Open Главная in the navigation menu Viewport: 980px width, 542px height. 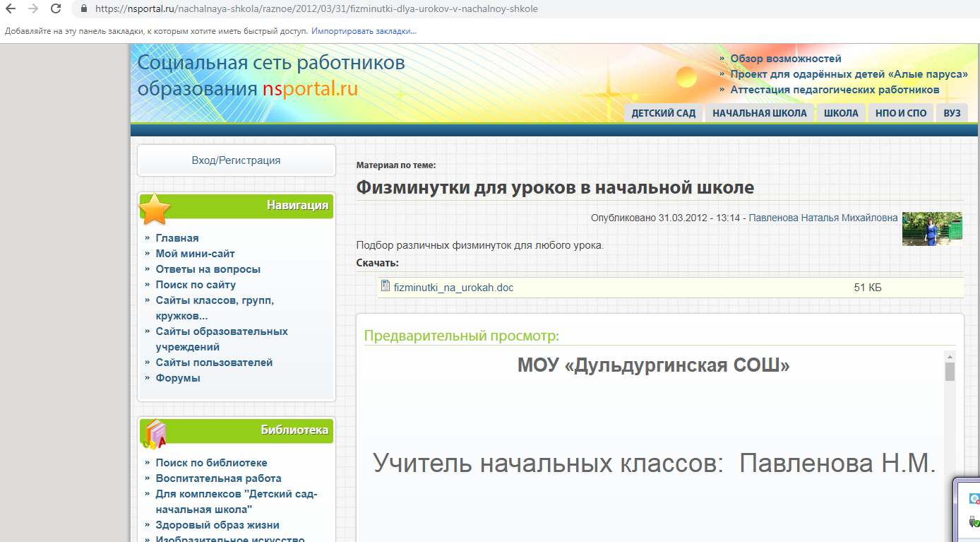point(177,238)
